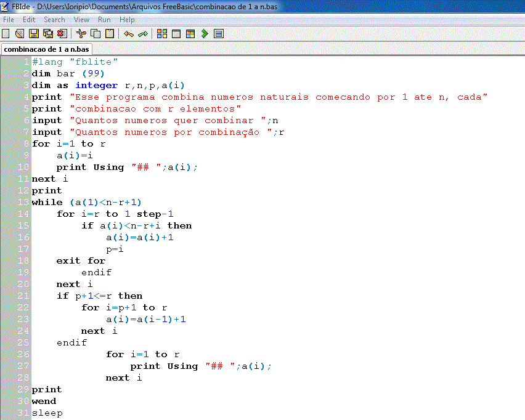Click line number 21 in the margin
This screenshot has height=420, width=525.
click(23, 296)
